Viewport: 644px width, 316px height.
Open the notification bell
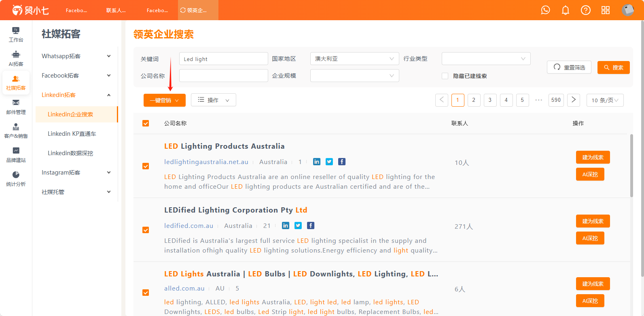pyautogui.click(x=566, y=10)
